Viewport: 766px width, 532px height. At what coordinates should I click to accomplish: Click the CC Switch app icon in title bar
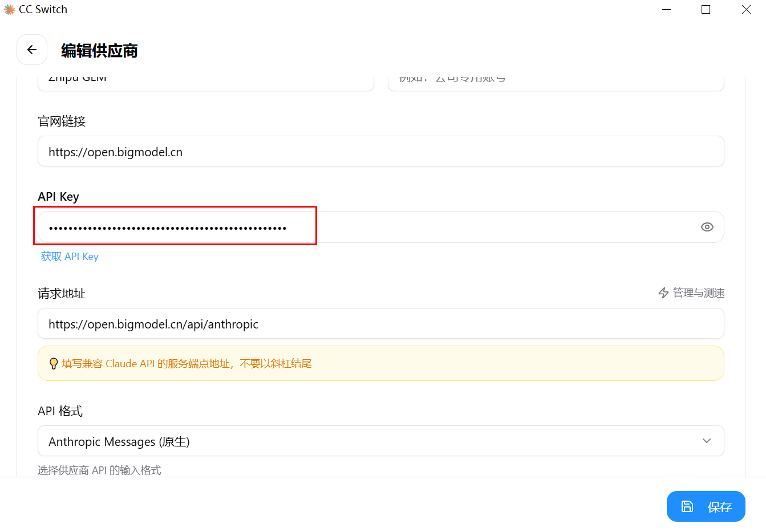(9, 10)
